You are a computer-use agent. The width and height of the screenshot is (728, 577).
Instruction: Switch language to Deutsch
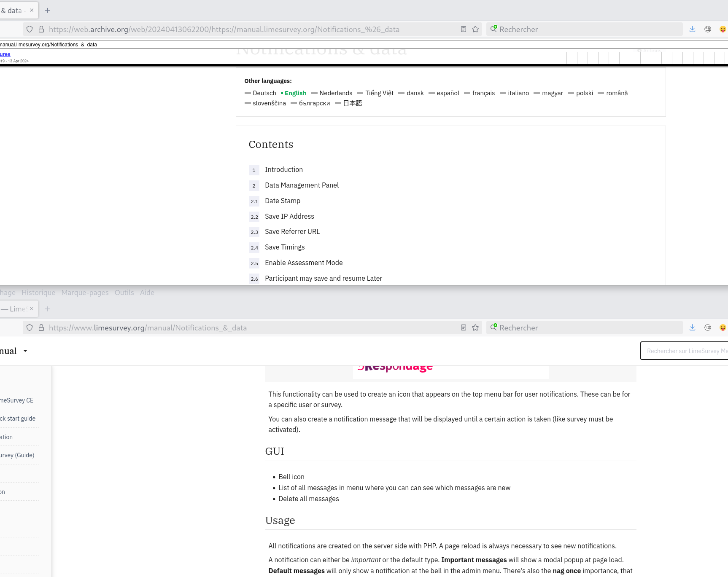pos(264,93)
